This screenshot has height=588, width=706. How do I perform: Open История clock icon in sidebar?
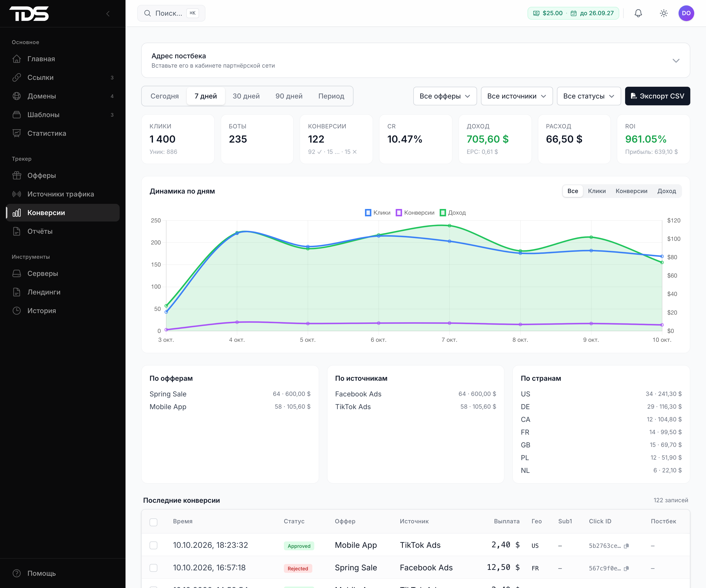coord(16,311)
